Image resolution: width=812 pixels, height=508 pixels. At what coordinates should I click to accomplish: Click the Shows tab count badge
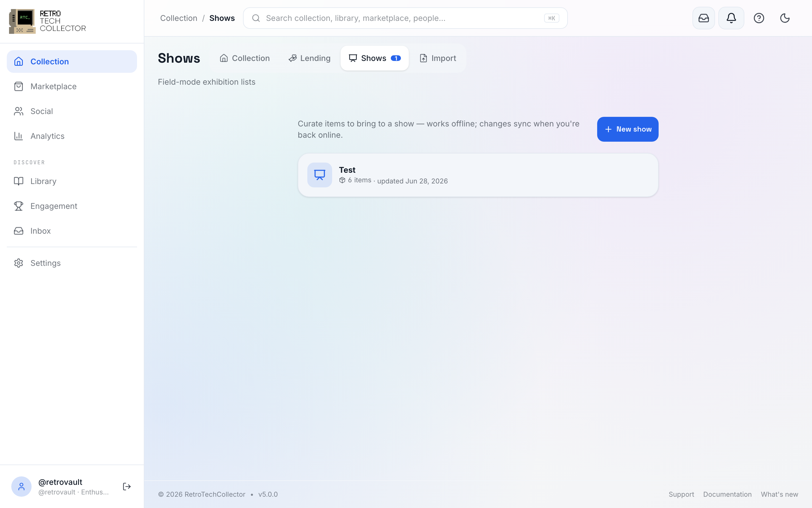pos(396,58)
